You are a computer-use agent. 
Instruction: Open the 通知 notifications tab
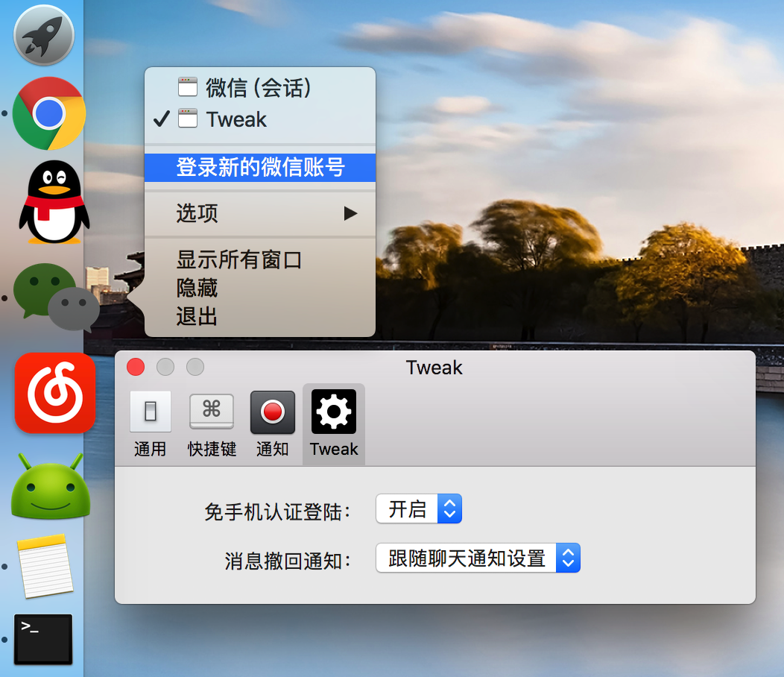click(273, 424)
